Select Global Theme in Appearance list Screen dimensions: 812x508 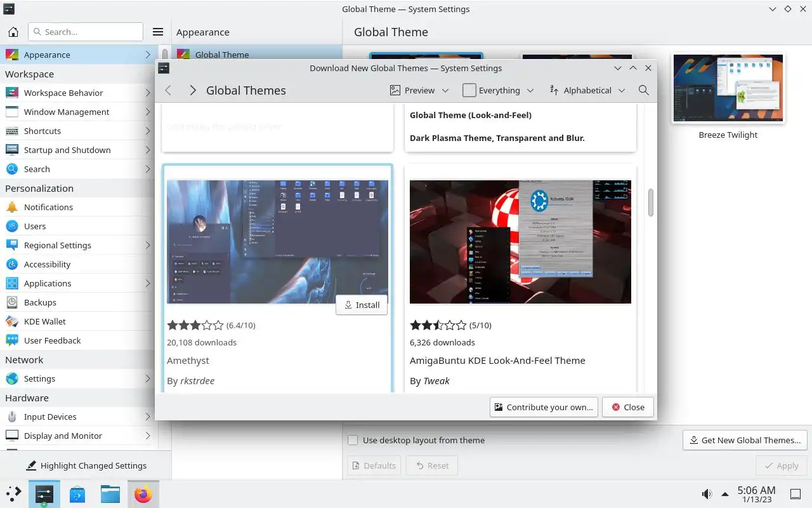tap(257, 54)
